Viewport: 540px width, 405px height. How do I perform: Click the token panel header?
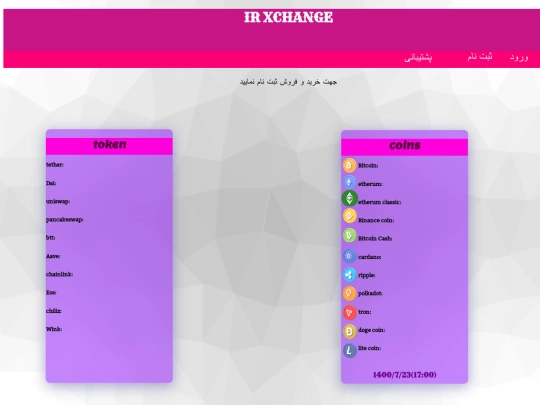(109, 146)
